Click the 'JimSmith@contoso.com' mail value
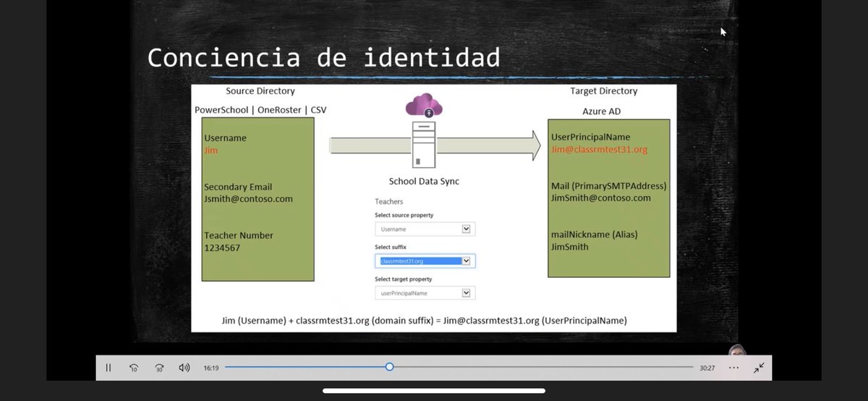The image size is (868, 401). 600,198
